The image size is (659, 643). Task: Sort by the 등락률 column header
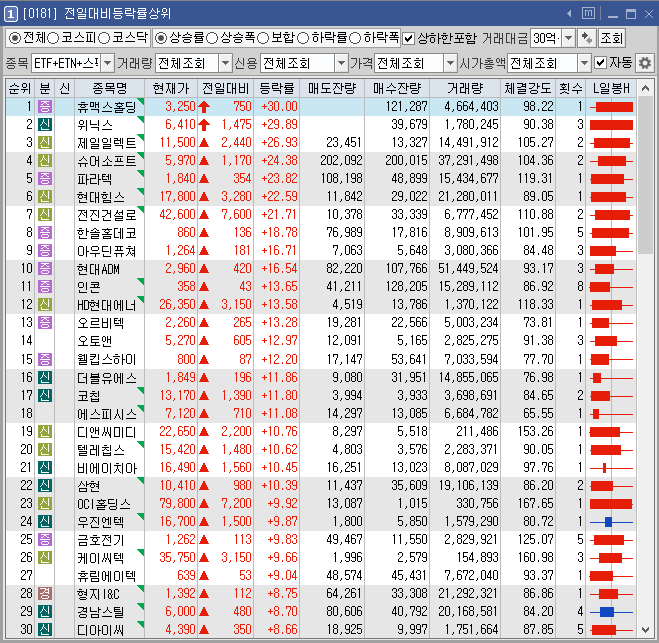point(276,88)
